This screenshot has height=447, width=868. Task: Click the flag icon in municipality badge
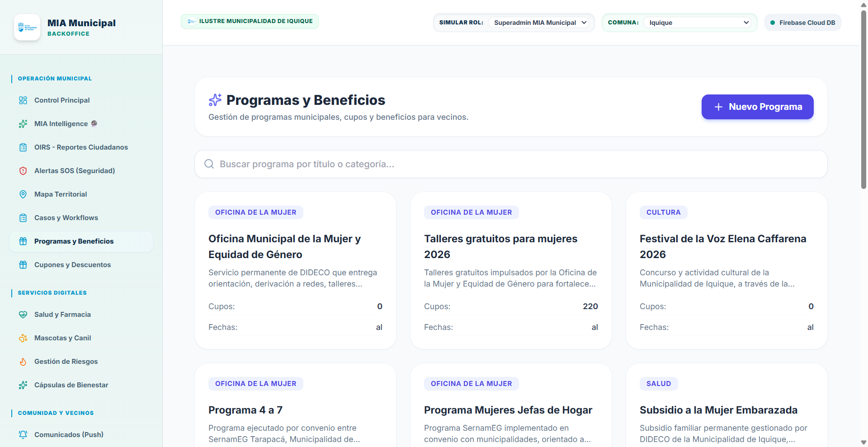point(192,21)
